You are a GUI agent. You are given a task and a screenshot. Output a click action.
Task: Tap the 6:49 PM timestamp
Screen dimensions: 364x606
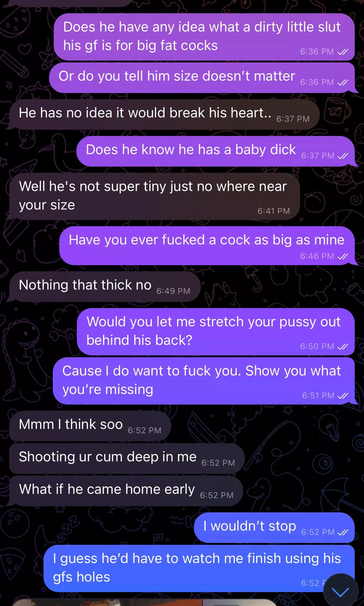tap(173, 291)
